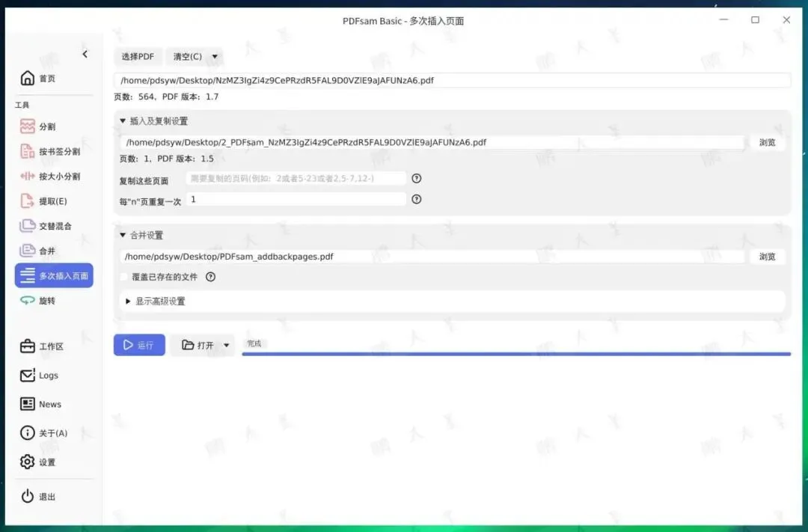
Task: Select the "页数: 1, PDF 版本: 1.5" text
Action: click(166, 159)
